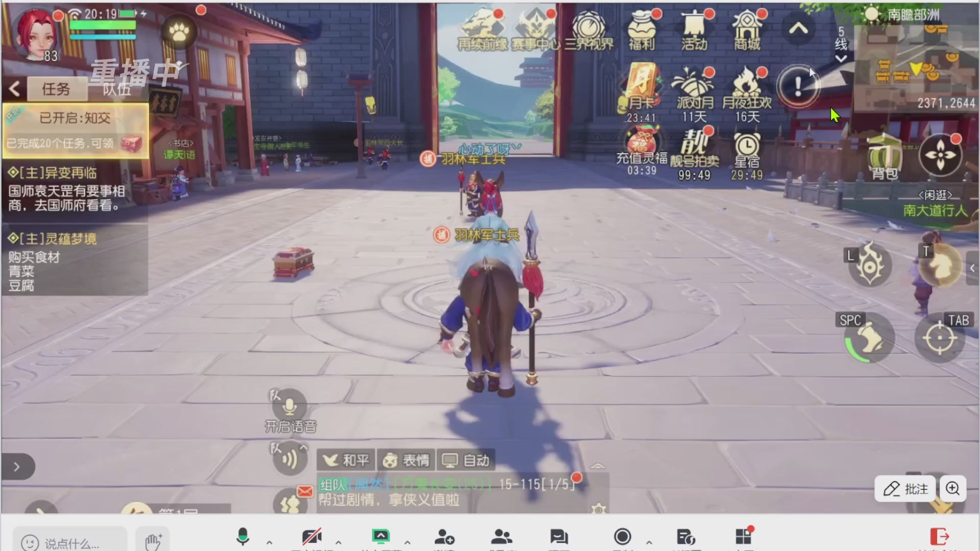Open chat settings gear icon
Screen dimensions: 980x551
598,508
